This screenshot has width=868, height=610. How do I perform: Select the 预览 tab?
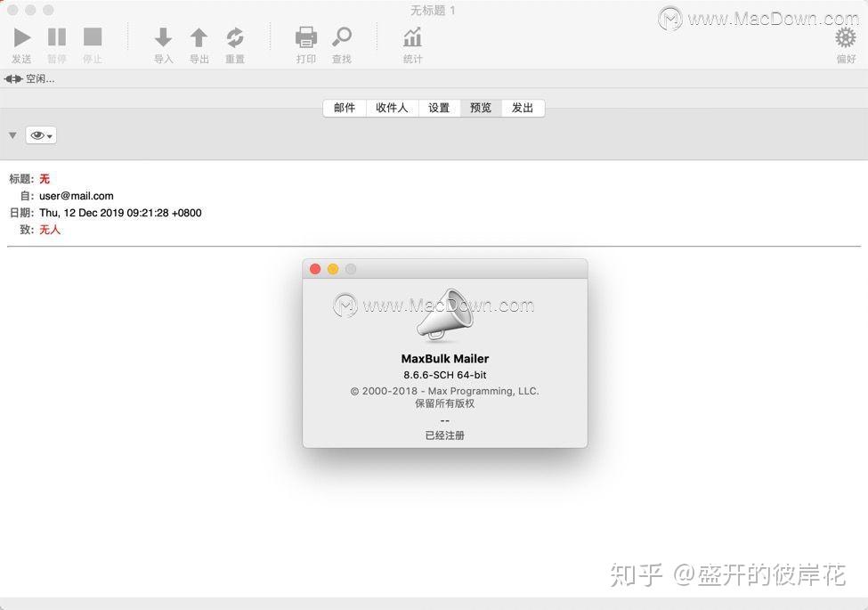[481, 108]
